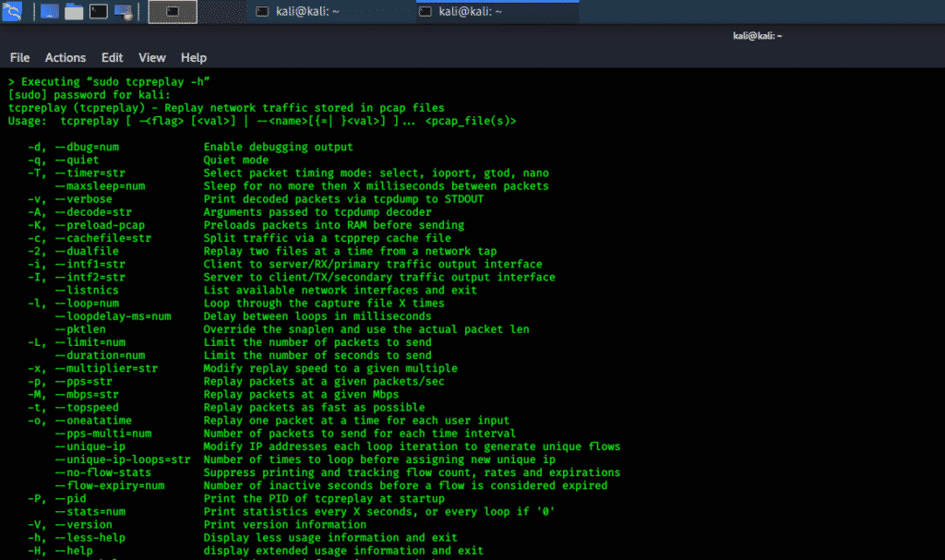Click the '--quiet' option text
This screenshot has height=560, width=945.
(77, 160)
